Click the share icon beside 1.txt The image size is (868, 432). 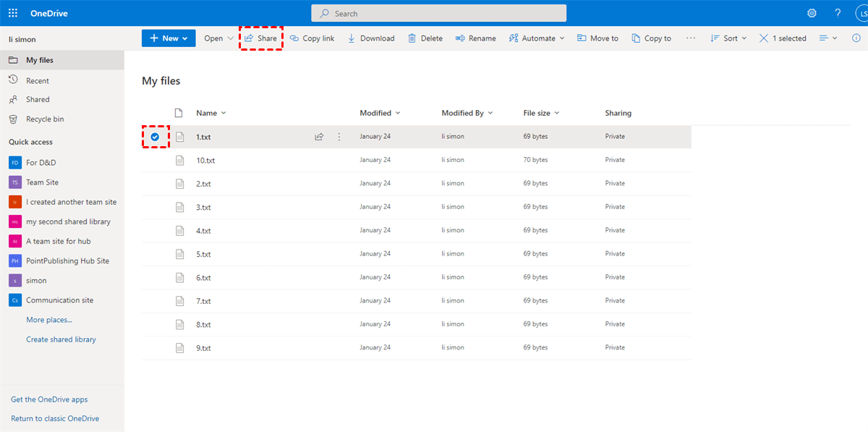tap(319, 137)
